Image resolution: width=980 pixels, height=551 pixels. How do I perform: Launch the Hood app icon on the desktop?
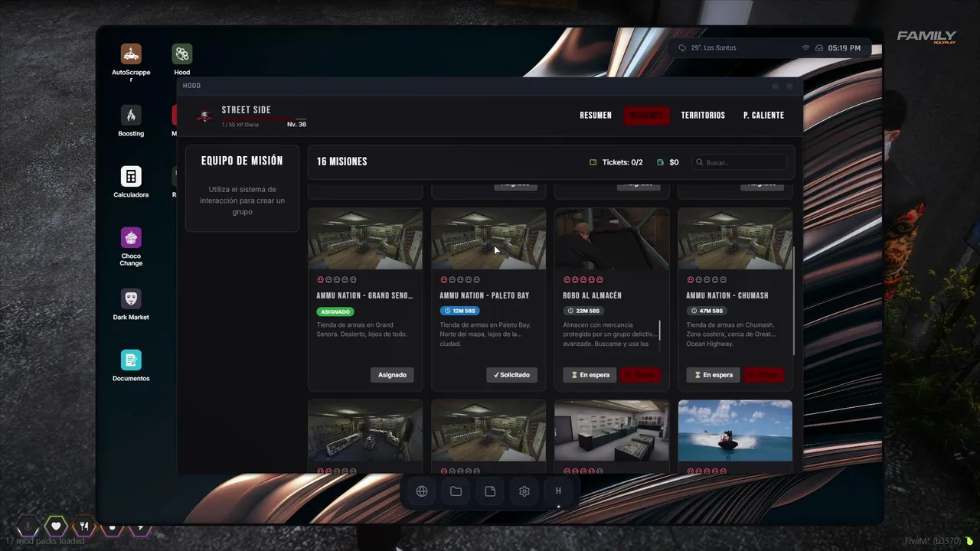(182, 54)
